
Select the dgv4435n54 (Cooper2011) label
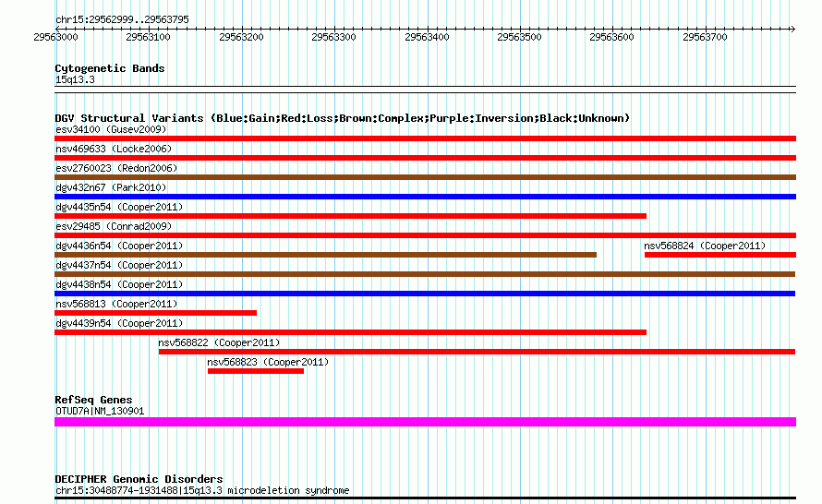pos(119,207)
